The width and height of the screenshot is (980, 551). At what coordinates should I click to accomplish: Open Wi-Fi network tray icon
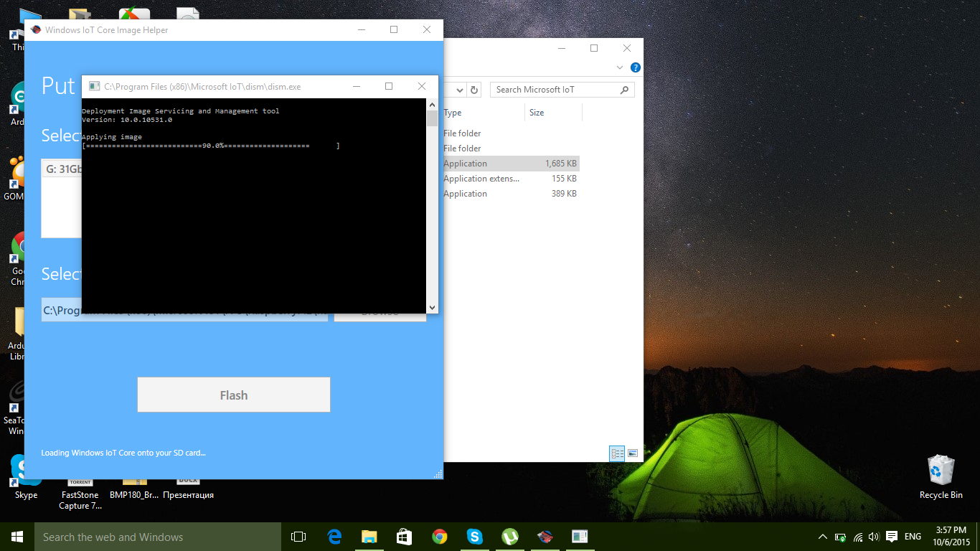pyautogui.click(x=857, y=537)
